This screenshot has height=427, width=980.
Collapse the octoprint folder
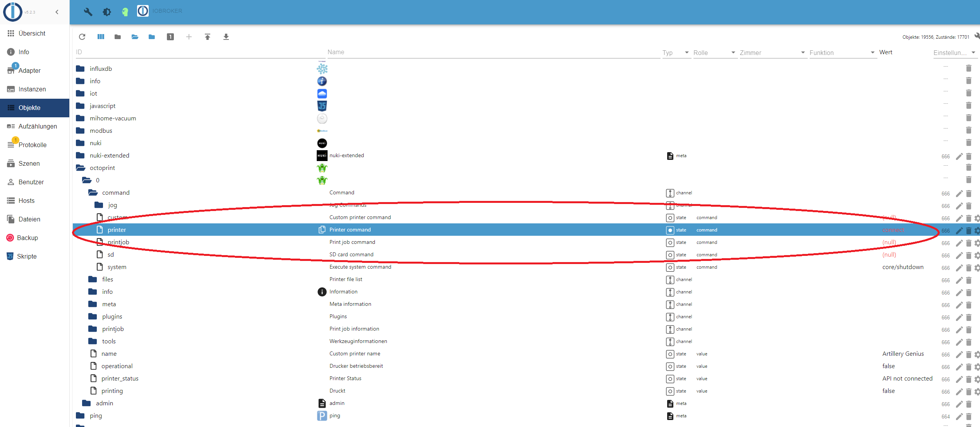tap(81, 168)
